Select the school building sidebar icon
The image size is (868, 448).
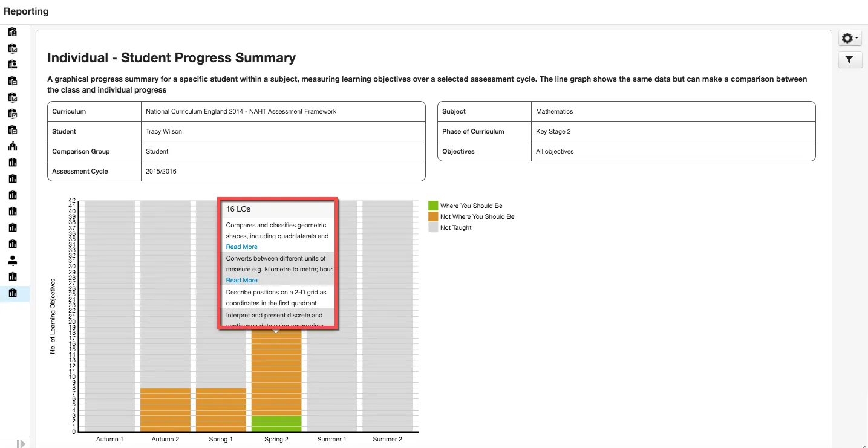pos(13,146)
